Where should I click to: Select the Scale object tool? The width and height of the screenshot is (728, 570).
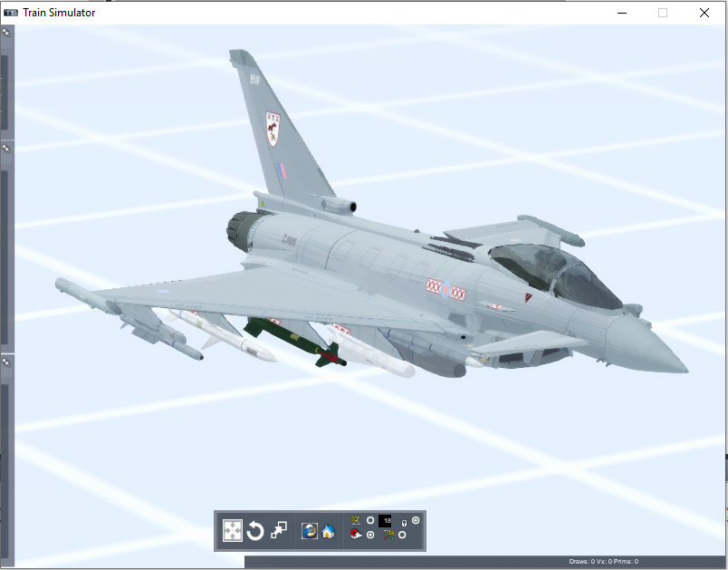pyautogui.click(x=279, y=531)
